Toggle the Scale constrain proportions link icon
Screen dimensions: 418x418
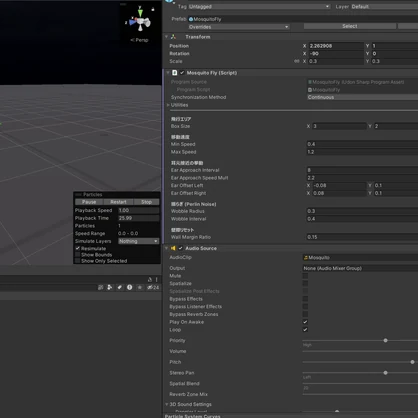[x=296, y=61]
